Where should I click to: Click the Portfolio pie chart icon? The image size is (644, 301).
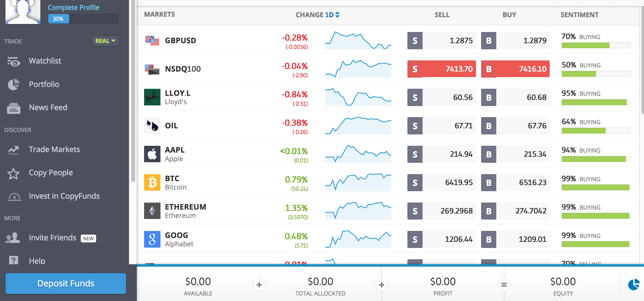(14, 84)
